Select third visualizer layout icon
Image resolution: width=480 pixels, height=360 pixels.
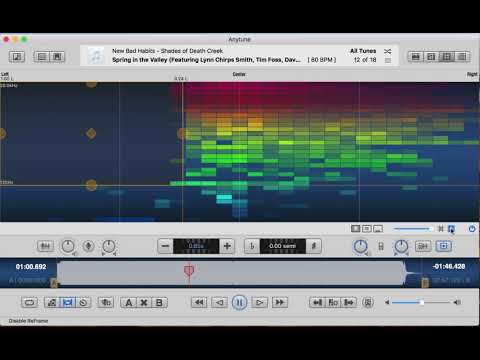[x=378, y=229]
